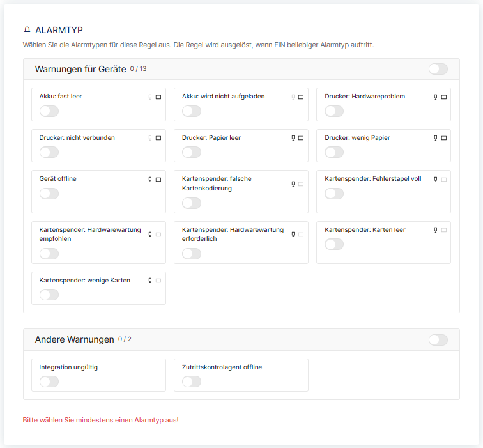This screenshot has height=448, width=483.
Task: Turn on 'Zutrittskontrolagent offline' toggle
Action: [192, 382]
